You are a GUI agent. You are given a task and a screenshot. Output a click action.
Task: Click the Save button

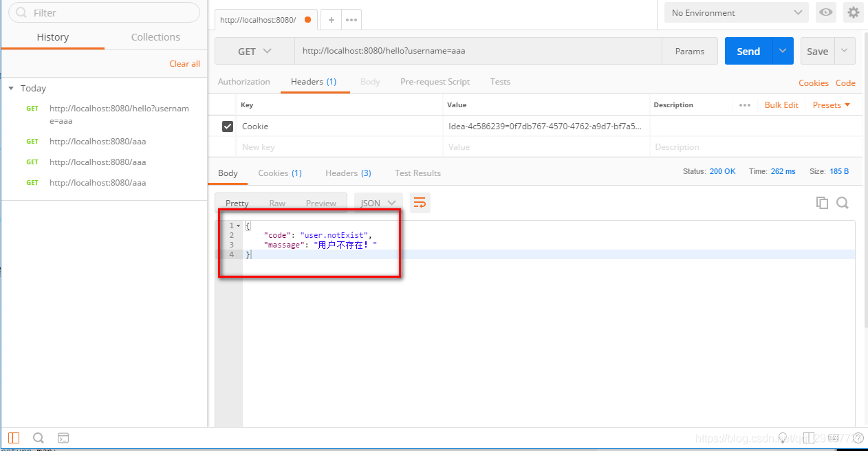[x=818, y=51]
